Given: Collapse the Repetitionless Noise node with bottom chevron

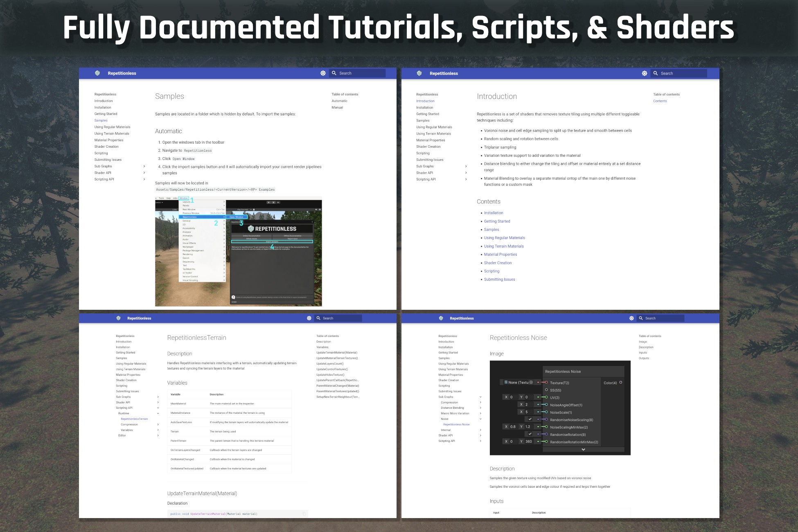Looking at the screenshot, I should point(583,449).
